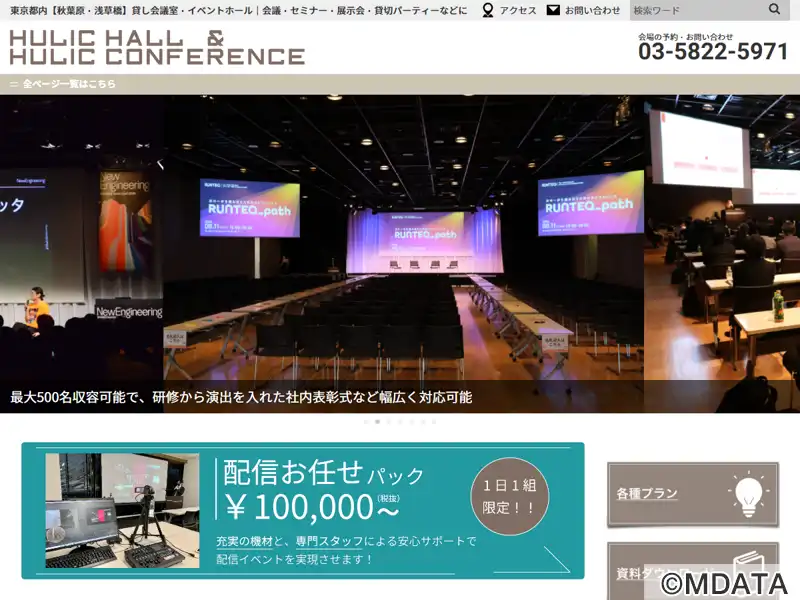Click the ¥100,000 price text
The height and width of the screenshot is (600, 800).
tap(311, 507)
